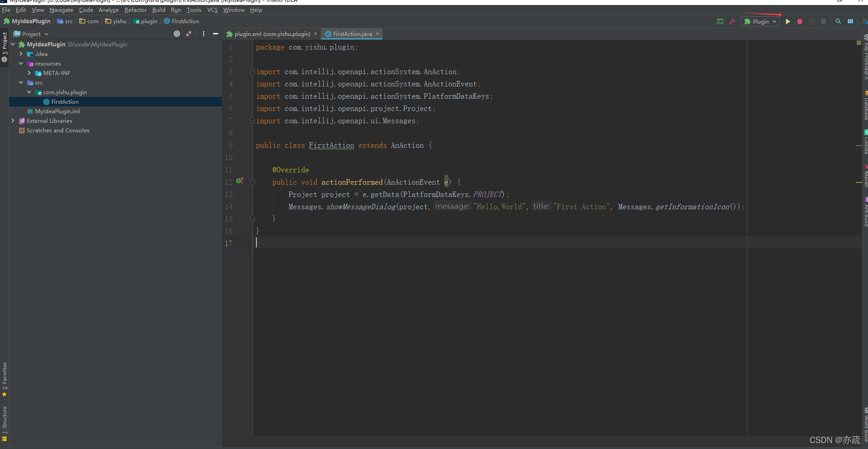Toggle the Database right tool window
Screen dimensions: 868x449
pyautogui.click(x=865, y=105)
